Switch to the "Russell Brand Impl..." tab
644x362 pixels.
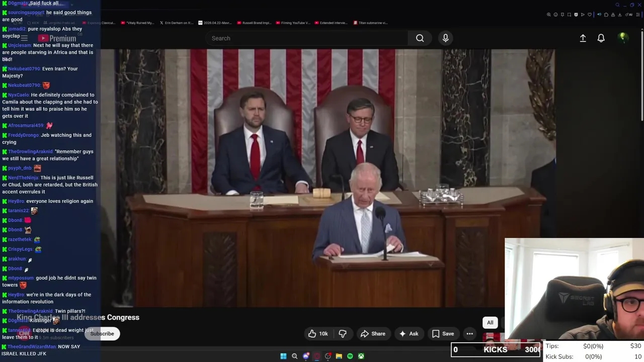click(254, 23)
